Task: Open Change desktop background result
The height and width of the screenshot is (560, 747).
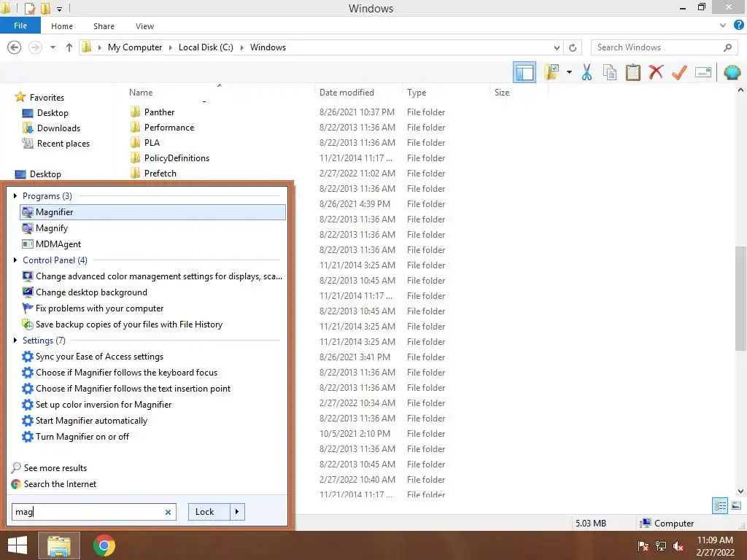Action: pos(91,292)
